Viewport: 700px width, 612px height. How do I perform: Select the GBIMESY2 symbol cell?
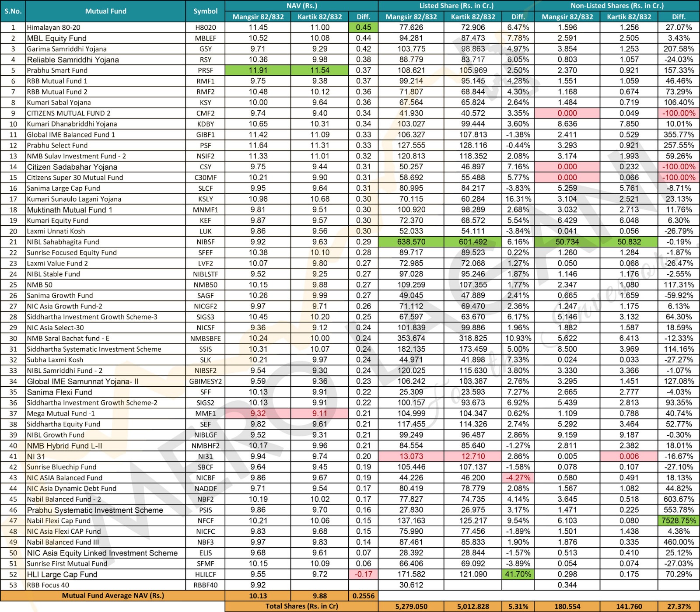pos(205,381)
